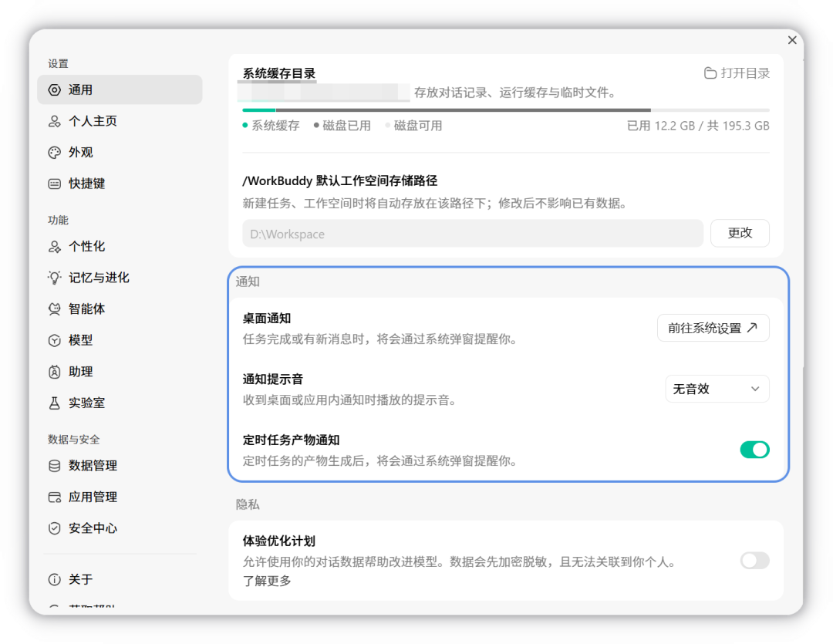The image size is (833, 644).
Task: Click the arrow icon in 前往系统设置
Action: tap(752, 328)
